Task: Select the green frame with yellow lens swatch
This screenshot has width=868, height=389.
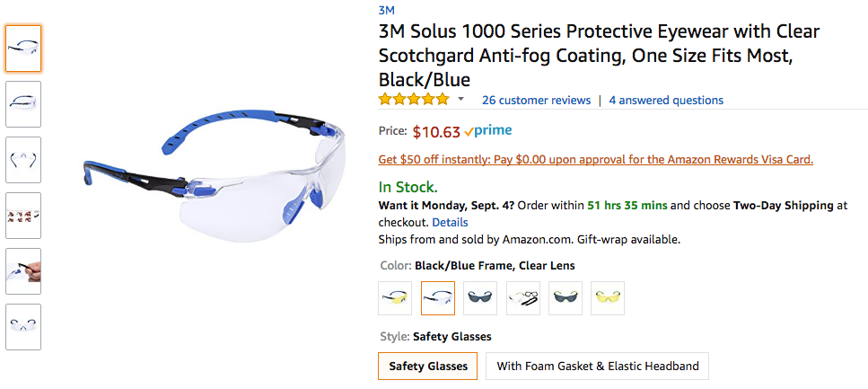Action: coord(608,298)
